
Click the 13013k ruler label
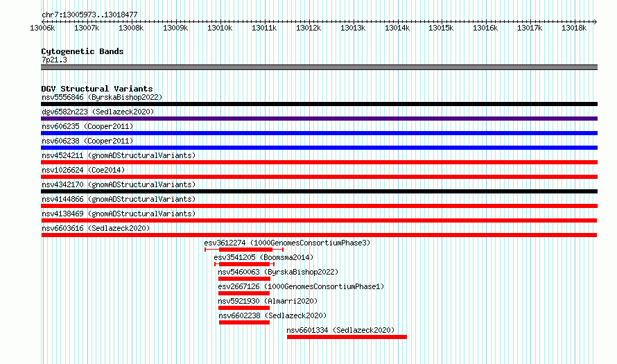(353, 28)
